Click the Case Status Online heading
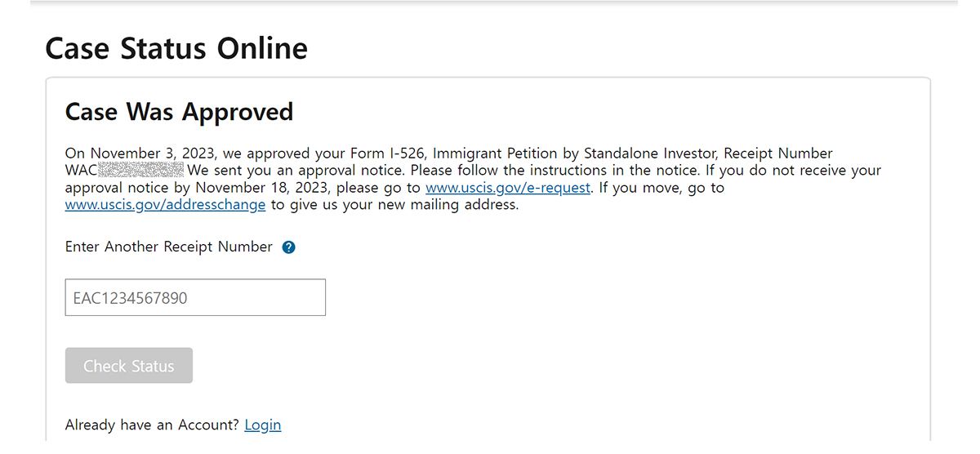980x454 pixels. tap(176, 48)
